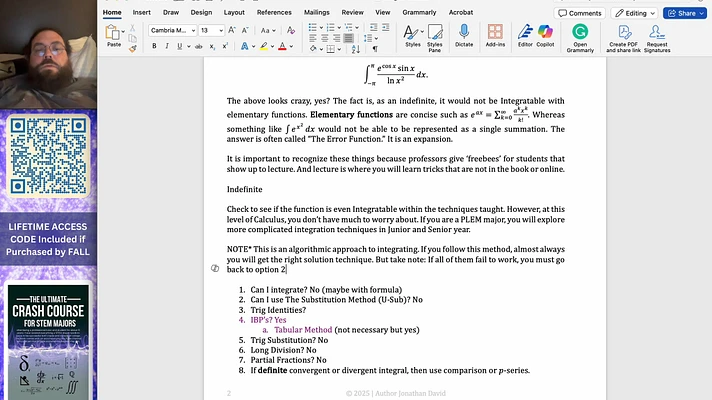712x400 pixels.
Task: Open the Mailings tab
Action: (x=316, y=12)
